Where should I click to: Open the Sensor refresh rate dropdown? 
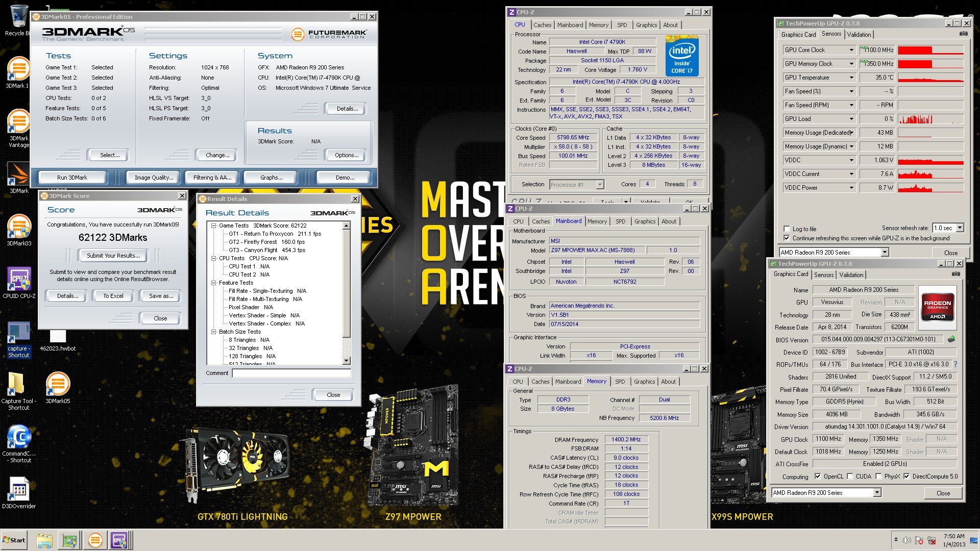[960, 228]
